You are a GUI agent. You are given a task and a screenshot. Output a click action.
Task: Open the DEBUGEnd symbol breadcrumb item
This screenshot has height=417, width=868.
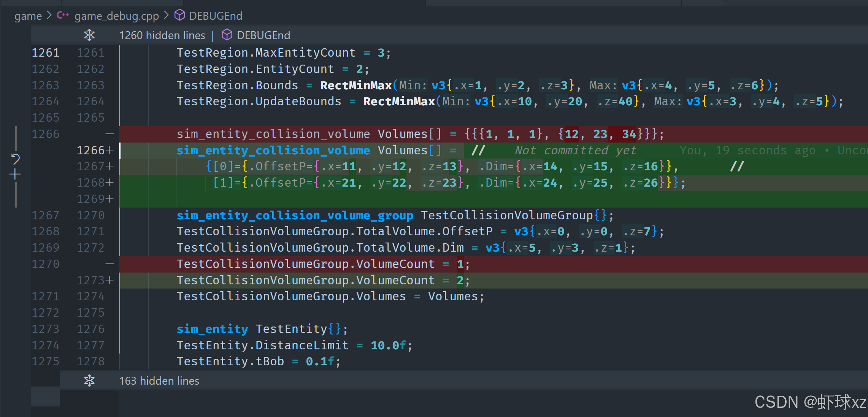[216, 16]
